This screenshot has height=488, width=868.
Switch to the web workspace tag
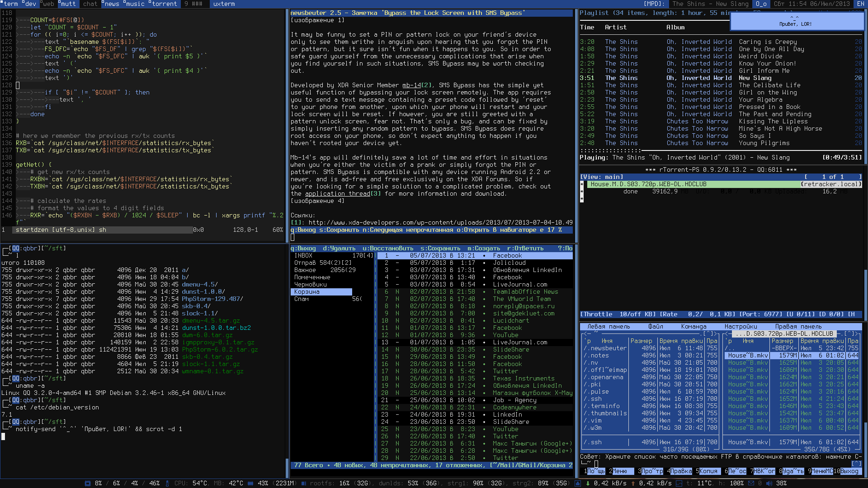[48, 4]
